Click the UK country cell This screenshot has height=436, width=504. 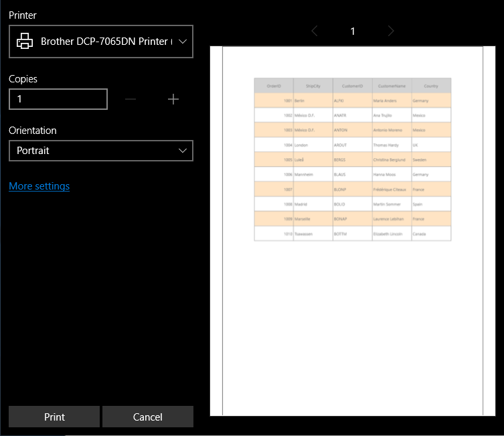[x=431, y=145]
